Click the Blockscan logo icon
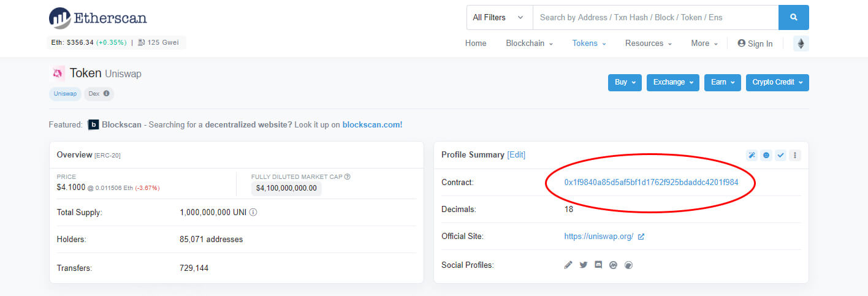This screenshot has height=296, width=868. (93, 124)
